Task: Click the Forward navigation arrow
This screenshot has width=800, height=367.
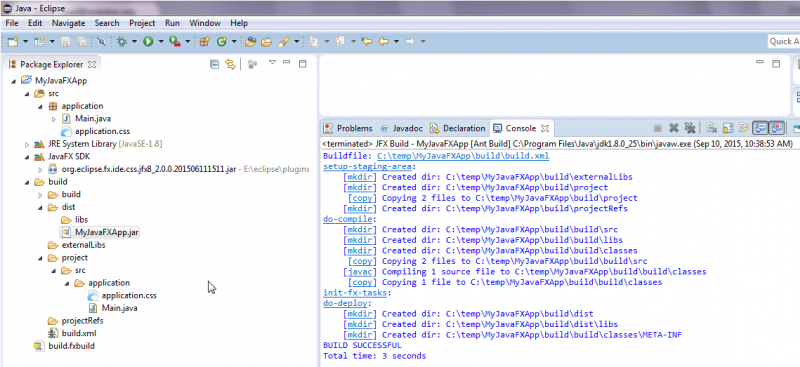Action: [410, 42]
